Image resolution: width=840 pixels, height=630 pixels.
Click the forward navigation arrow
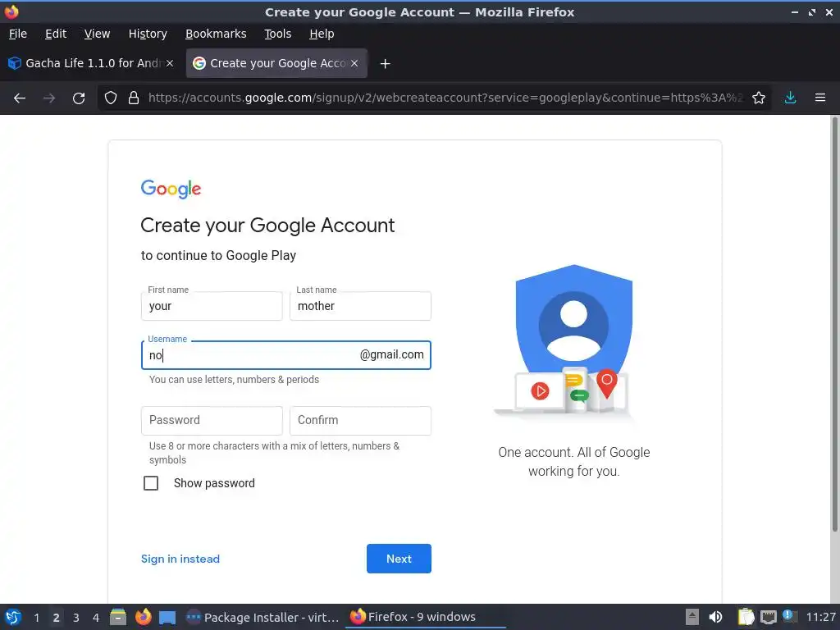click(x=48, y=98)
